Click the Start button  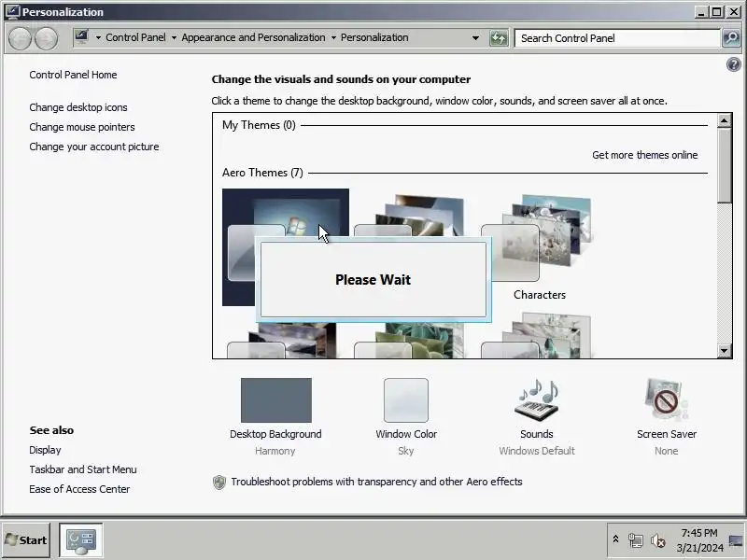[26, 540]
